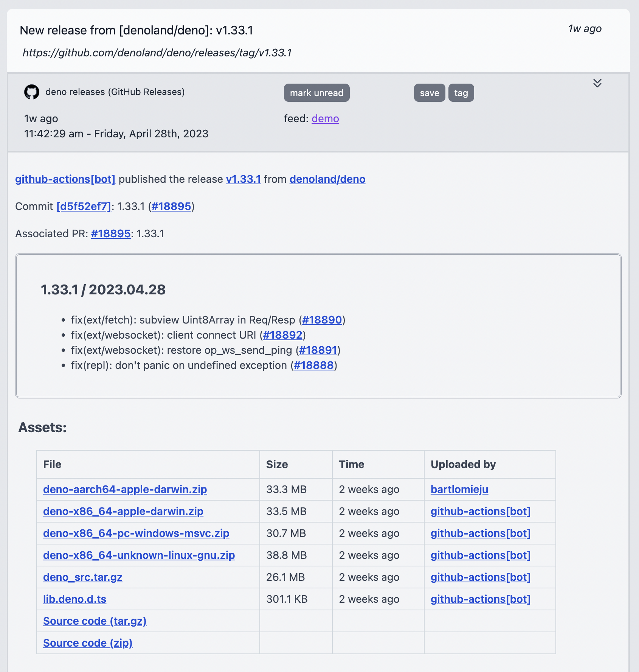639x672 pixels.
Task: Download deno-aarch64-apple-darwin.zip
Action: [x=125, y=489]
